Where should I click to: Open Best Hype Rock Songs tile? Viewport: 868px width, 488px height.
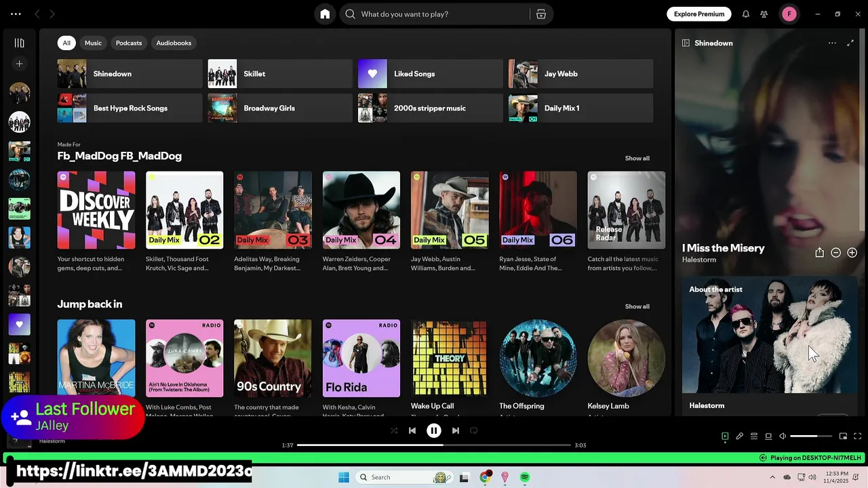(130, 108)
